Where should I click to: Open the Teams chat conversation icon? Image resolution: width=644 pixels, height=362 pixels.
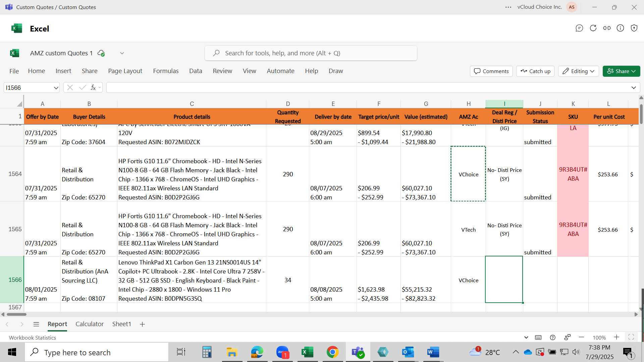pyautogui.click(x=579, y=28)
